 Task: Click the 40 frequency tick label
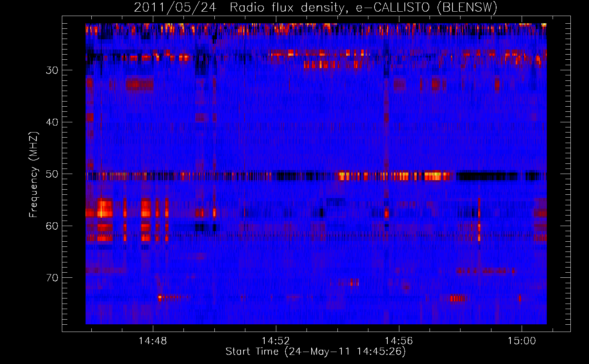(52, 122)
